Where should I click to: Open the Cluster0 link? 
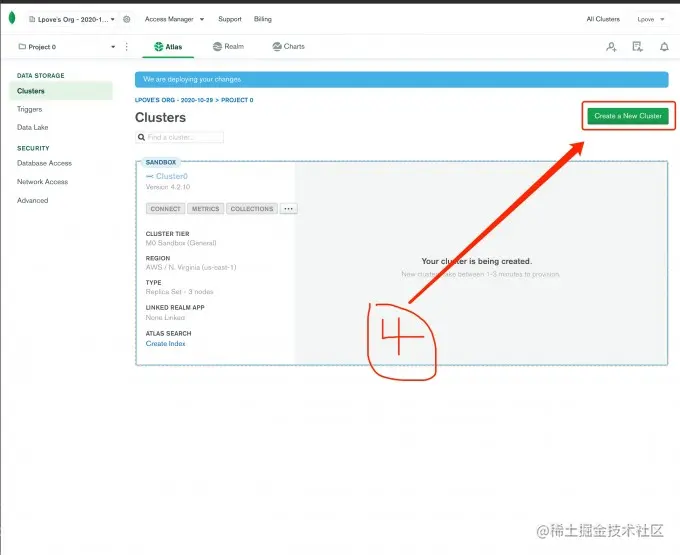pyautogui.click(x=172, y=176)
